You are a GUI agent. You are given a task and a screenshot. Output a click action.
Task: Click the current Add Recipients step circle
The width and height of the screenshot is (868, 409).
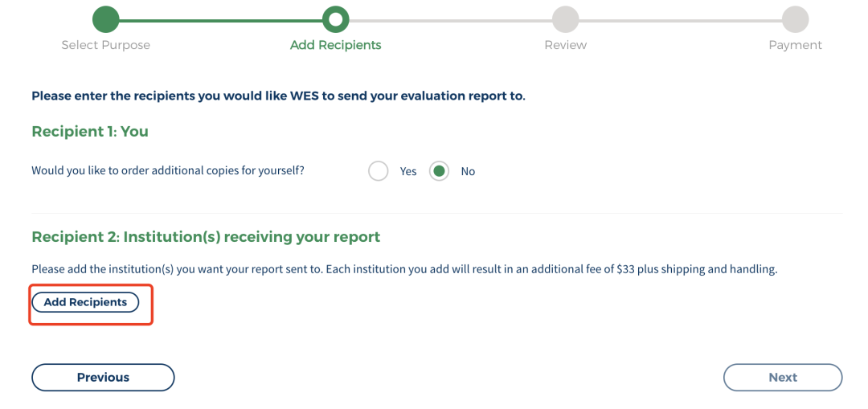pos(335,19)
